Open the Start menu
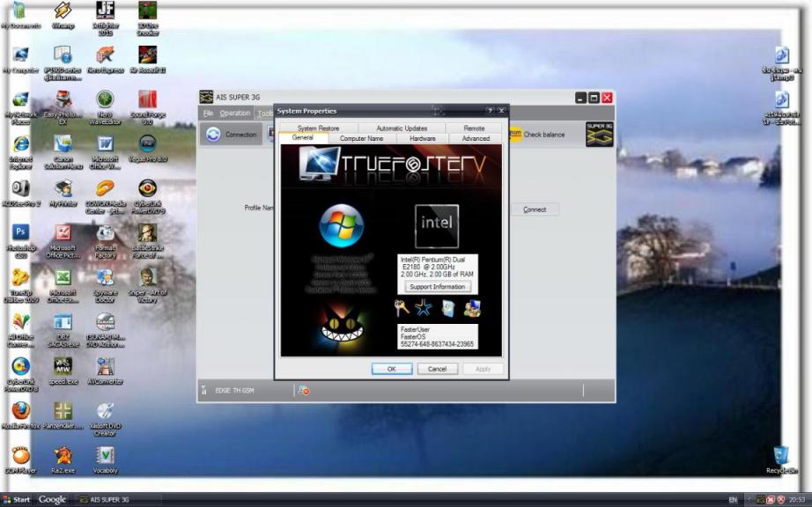This screenshot has width=812, height=507. 16,500
